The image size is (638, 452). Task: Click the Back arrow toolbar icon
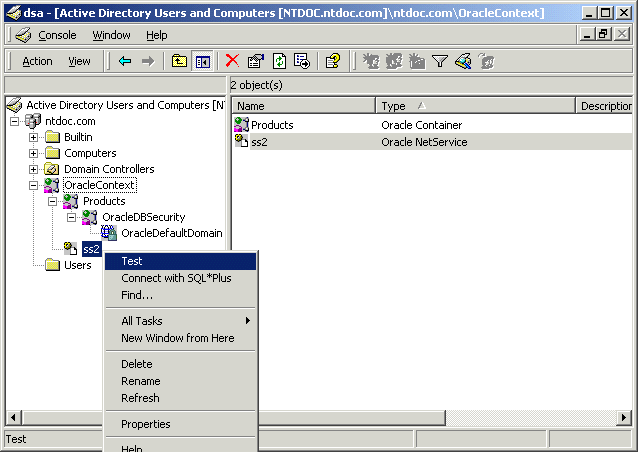tap(125, 61)
